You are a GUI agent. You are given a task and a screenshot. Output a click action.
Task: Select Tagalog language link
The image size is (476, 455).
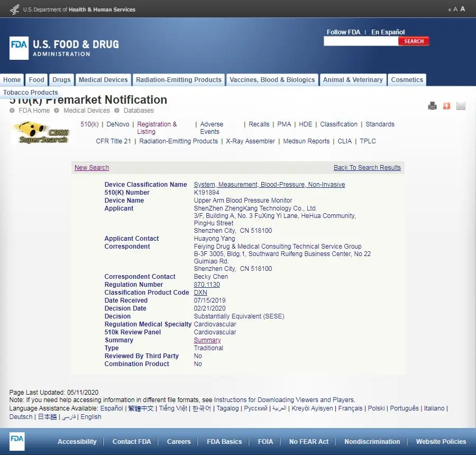point(227,408)
